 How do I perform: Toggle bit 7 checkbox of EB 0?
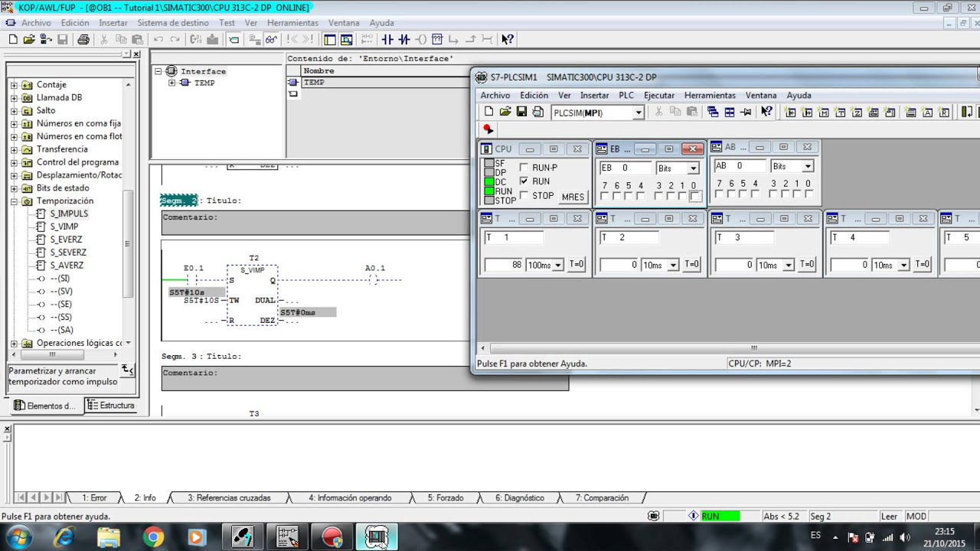(x=605, y=196)
